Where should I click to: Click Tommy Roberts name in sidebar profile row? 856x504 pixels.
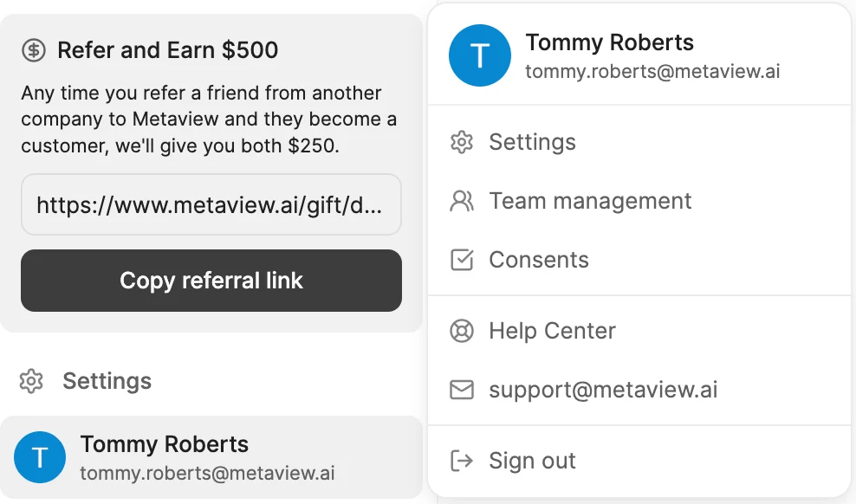point(165,444)
